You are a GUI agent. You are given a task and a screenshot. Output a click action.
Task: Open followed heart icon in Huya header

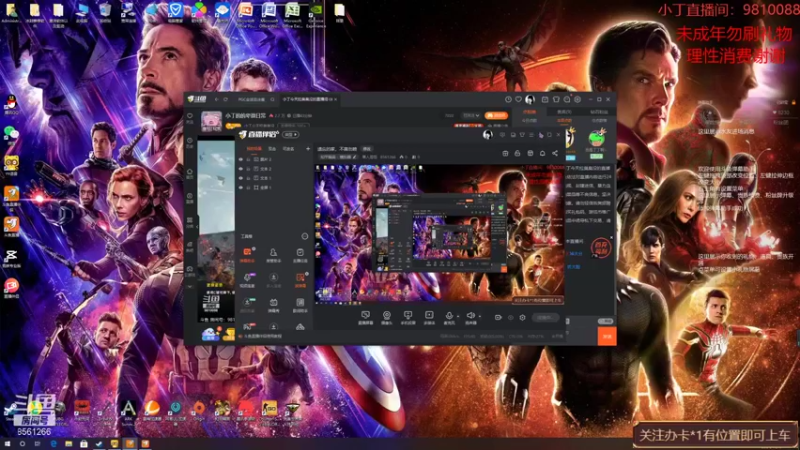point(518,99)
